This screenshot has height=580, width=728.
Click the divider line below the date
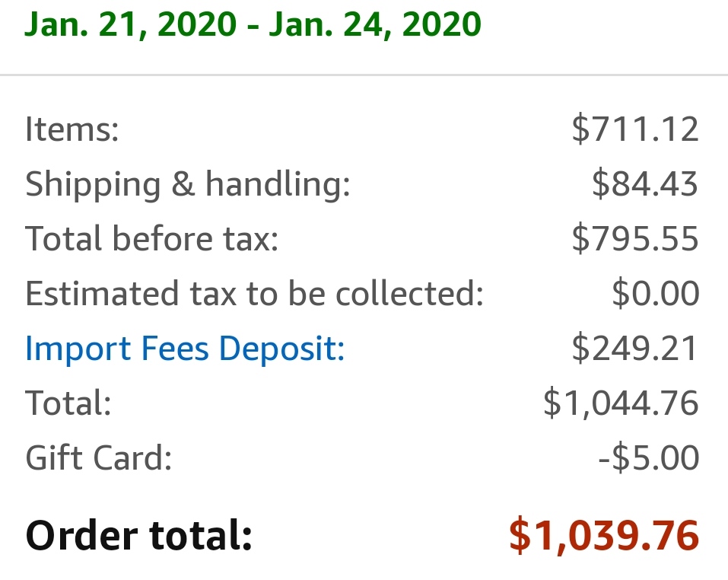364,75
